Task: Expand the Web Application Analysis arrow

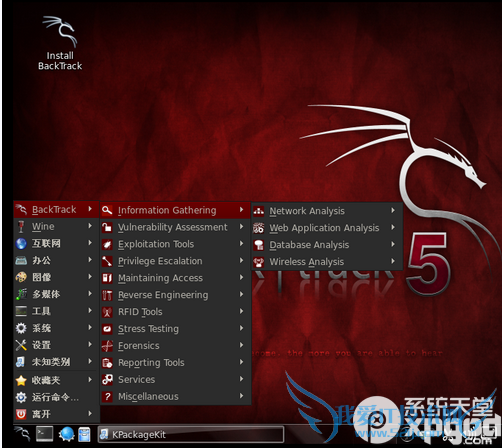Action: [x=393, y=227]
